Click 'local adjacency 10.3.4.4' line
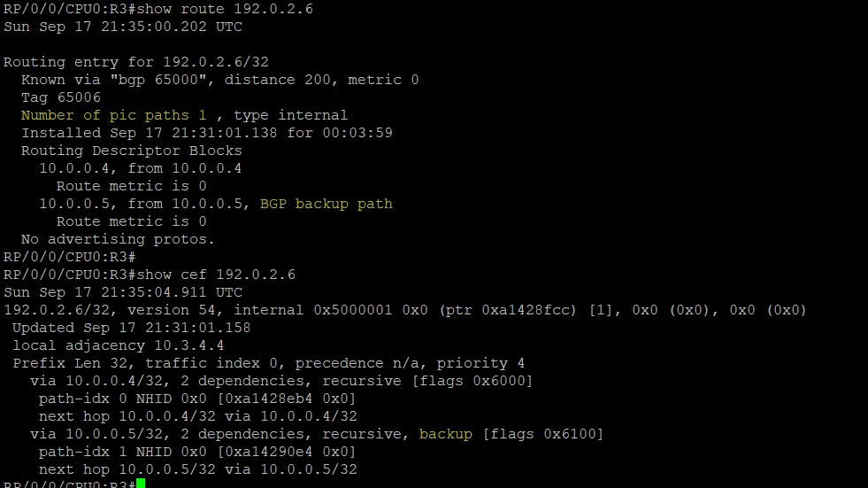 [118, 345]
